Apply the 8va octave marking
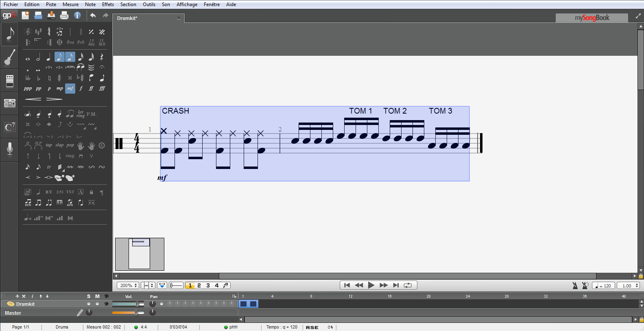 coord(70,42)
